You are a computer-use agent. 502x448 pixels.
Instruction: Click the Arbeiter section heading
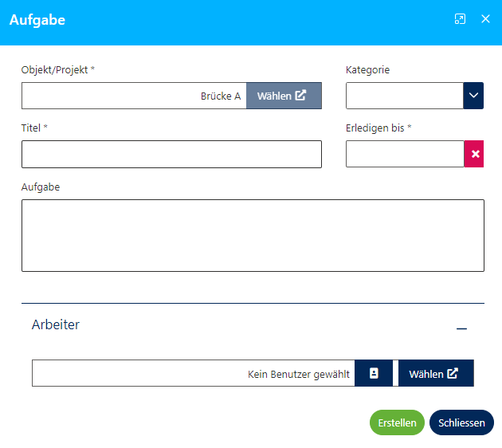click(x=56, y=325)
